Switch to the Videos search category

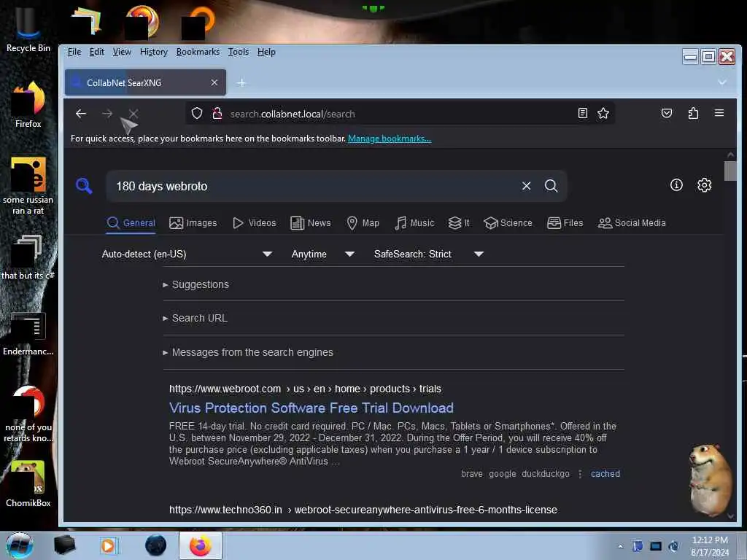[255, 223]
